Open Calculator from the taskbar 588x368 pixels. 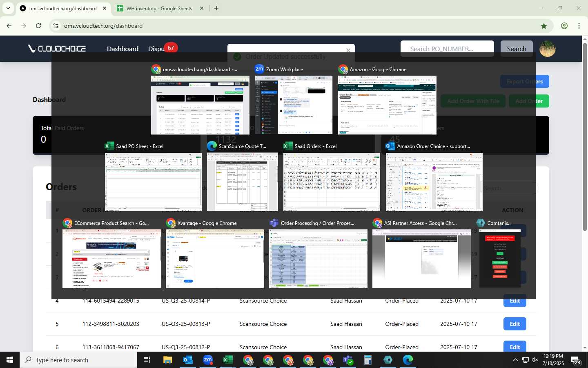pyautogui.click(x=368, y=360)
